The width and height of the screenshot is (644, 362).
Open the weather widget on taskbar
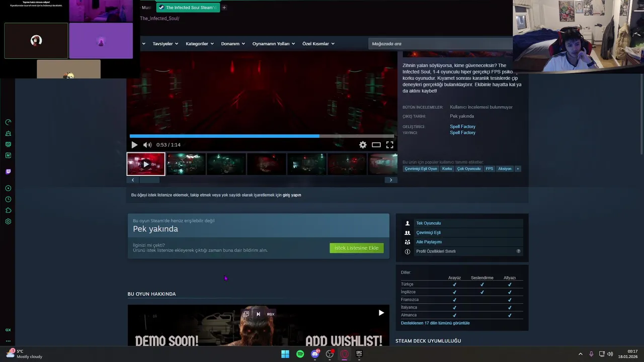tap(23, 354)
